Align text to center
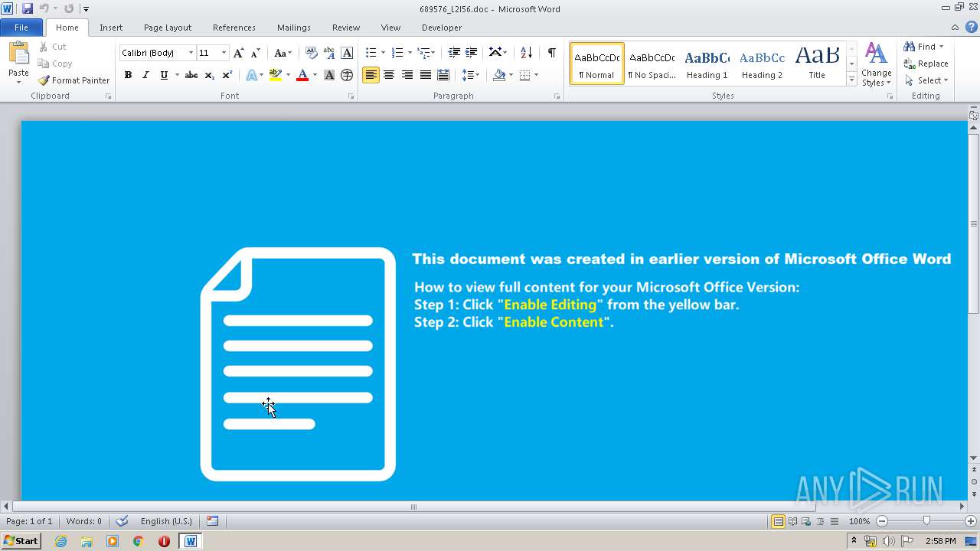 tap(389, 75)
